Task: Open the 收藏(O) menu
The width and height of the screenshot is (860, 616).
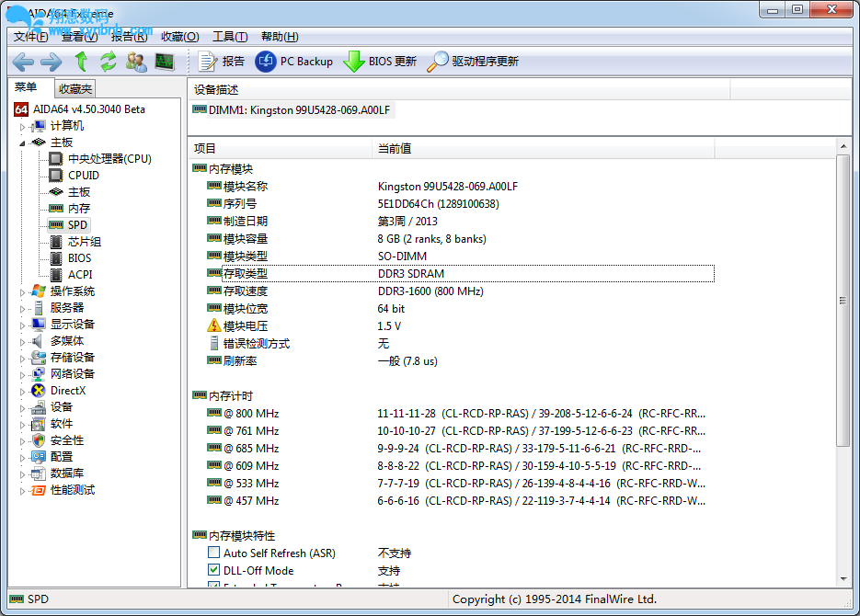Action: 180,37
